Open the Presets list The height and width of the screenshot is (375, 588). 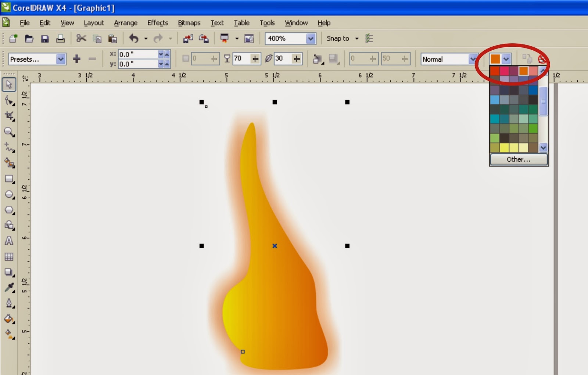point(60,59)
